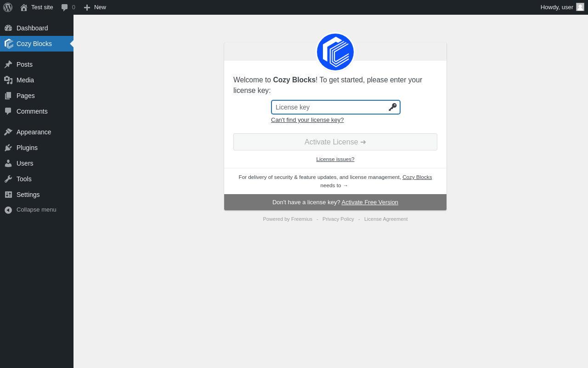Open License Agreement link

tap(386, 219)
